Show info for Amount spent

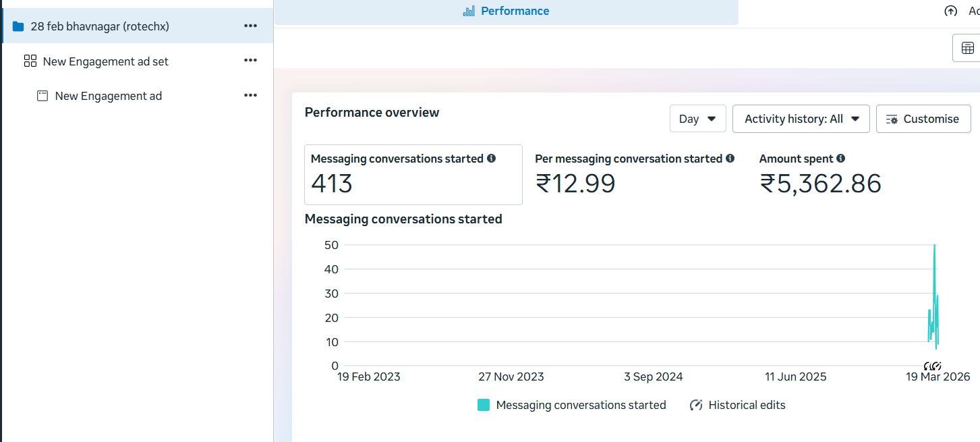click(840, 159)
